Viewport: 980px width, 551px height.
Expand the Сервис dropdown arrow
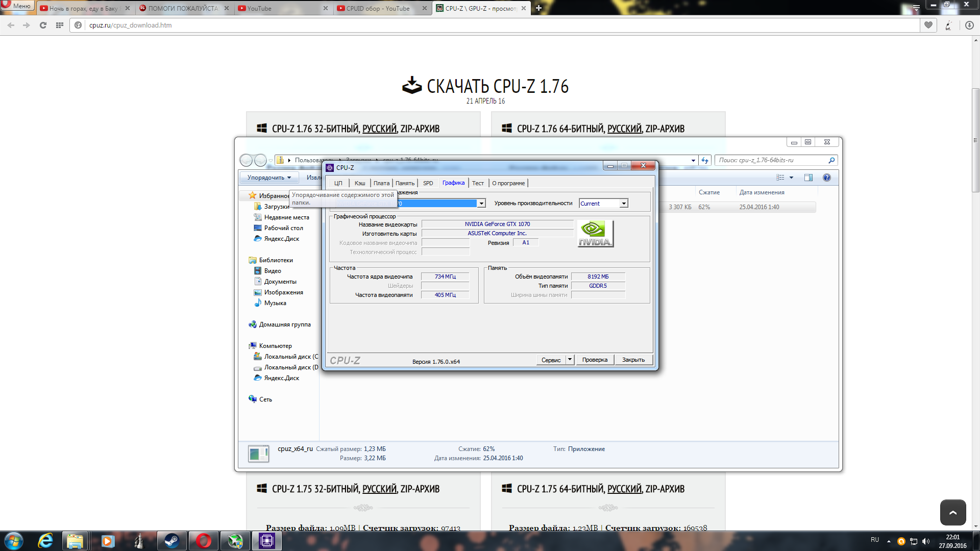click(x=570, y=360)
